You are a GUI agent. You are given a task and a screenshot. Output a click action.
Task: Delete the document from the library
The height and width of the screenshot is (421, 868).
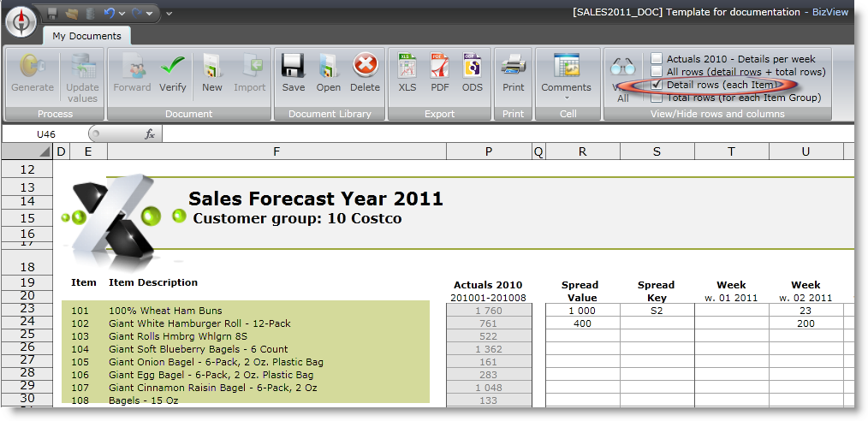[x=365, y=73]
